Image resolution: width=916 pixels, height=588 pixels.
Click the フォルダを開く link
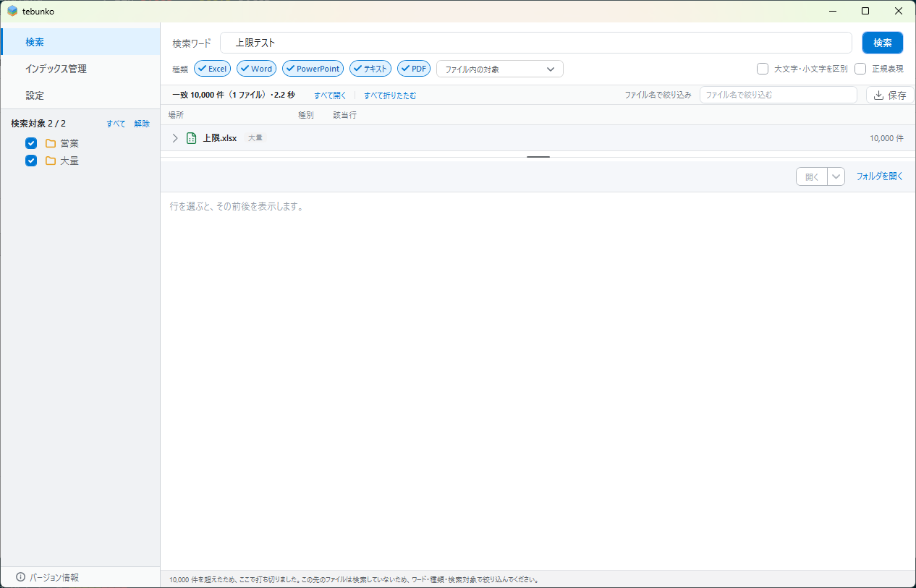click(x=880, y=176)
